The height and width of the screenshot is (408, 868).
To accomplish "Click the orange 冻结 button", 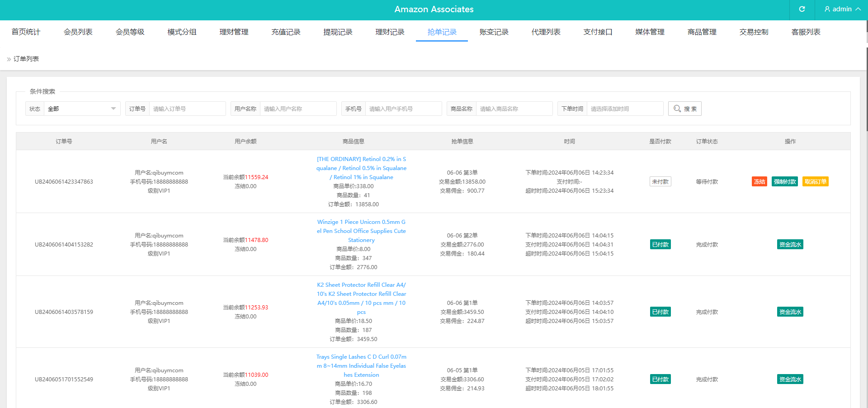I will 759,182.
